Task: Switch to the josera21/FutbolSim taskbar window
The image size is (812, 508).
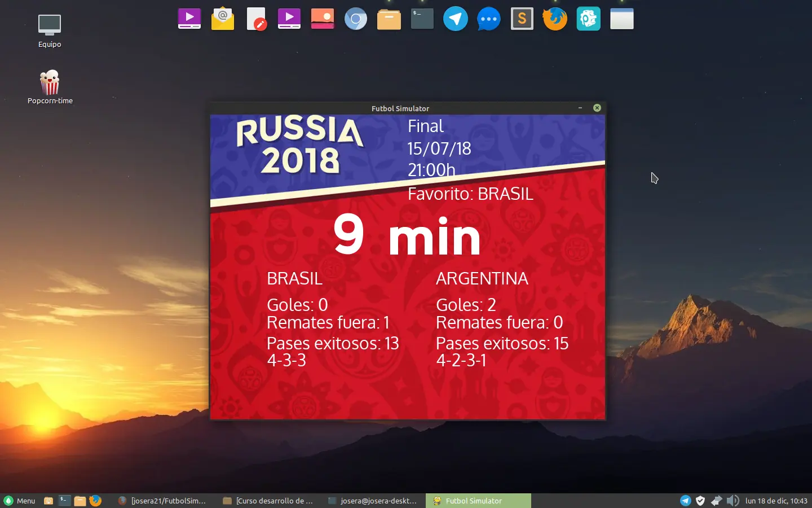Action: (x=162, y=501)
